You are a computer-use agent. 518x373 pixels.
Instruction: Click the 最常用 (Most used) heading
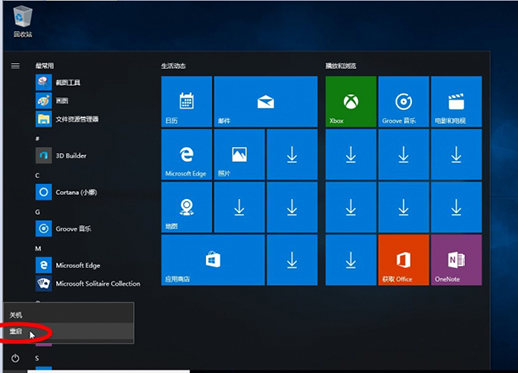(45, 66)
